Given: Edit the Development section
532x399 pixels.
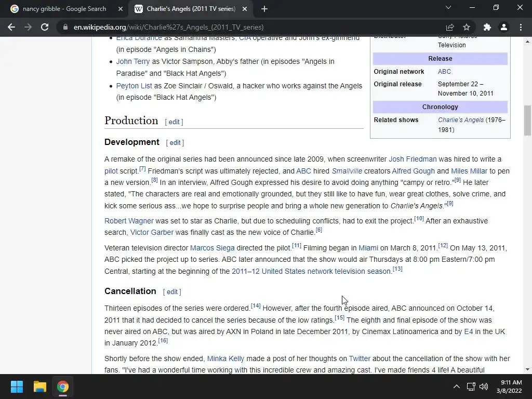Looking at the screenshot, I should (x=175, y=142).
